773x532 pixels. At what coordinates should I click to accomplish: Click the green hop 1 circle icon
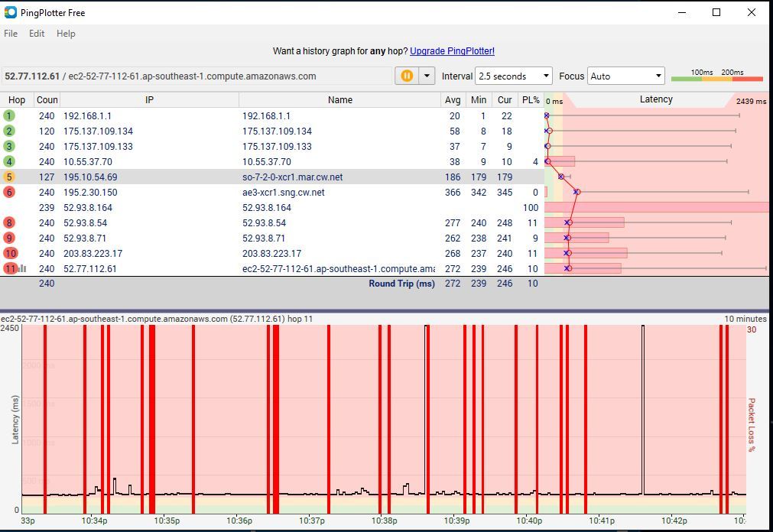[9, 115]
